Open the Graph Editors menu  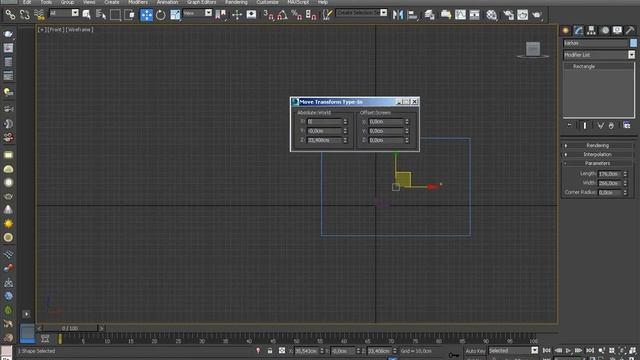click(202, 2)
